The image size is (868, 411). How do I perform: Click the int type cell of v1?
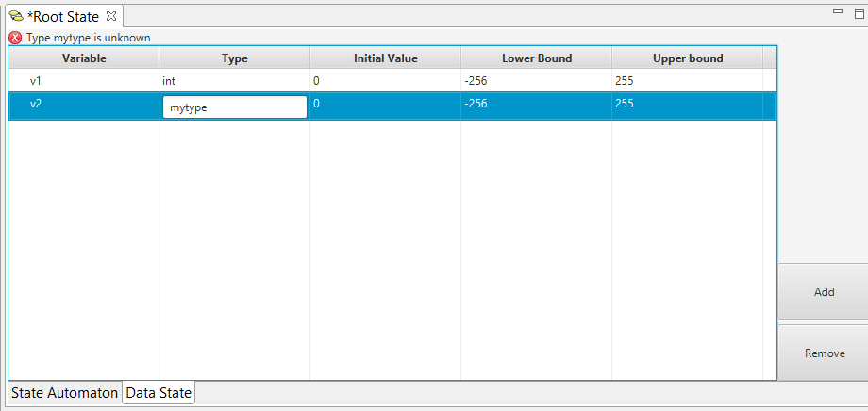235,81
